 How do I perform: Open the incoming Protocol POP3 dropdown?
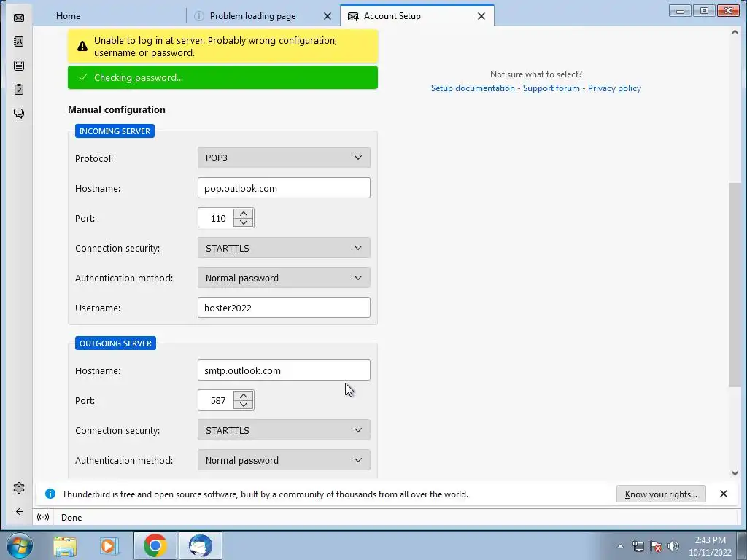pyautogui.click(x=284, y=157)
